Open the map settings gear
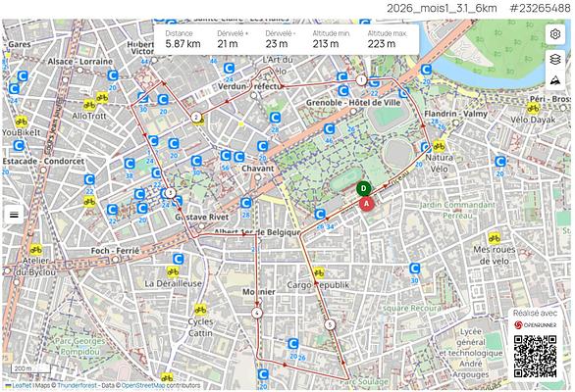Viewport: 575px width, 392px height. [555, 34]
